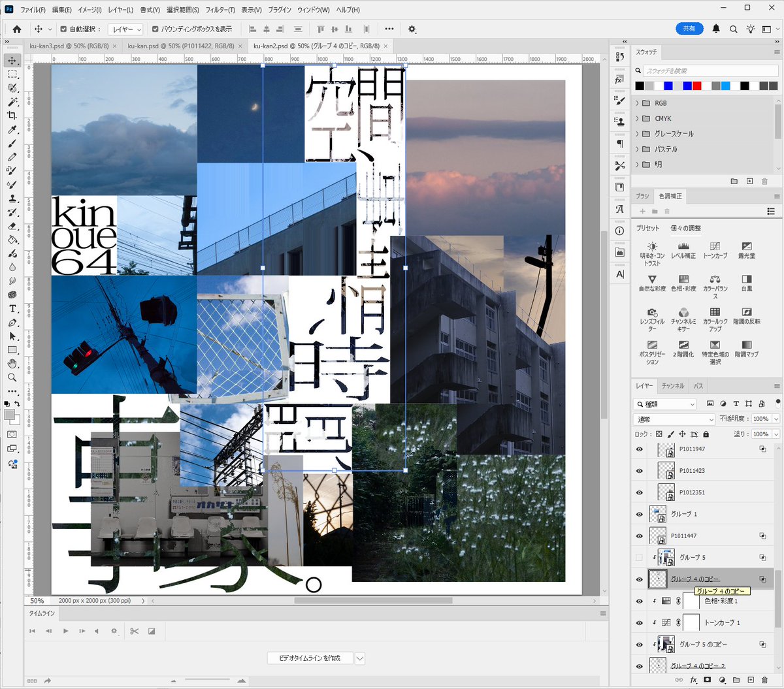Click layer style fx icon in Layers footer
This screenshot has width=784, height=689.
(693, 680)
